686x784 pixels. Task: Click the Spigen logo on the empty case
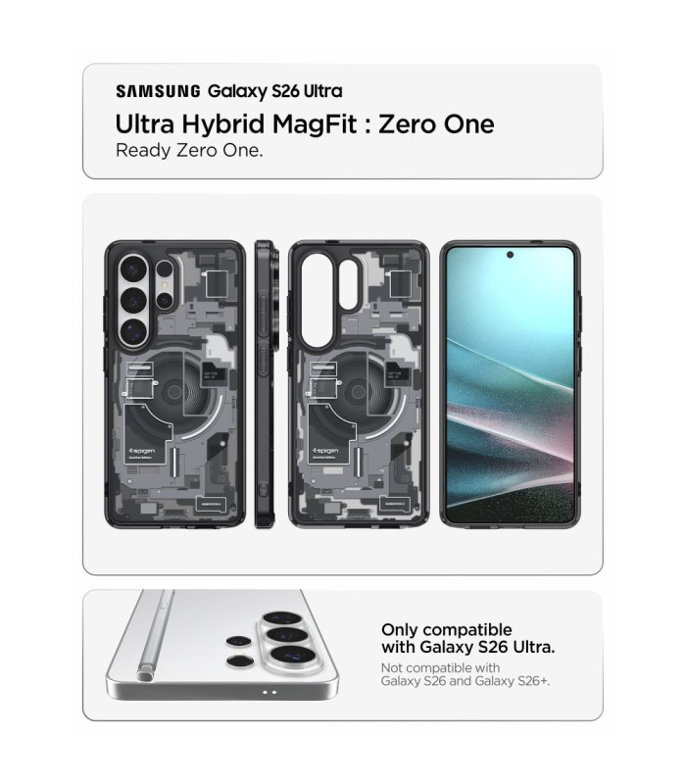pyautogui.click(x=326, y=451)
